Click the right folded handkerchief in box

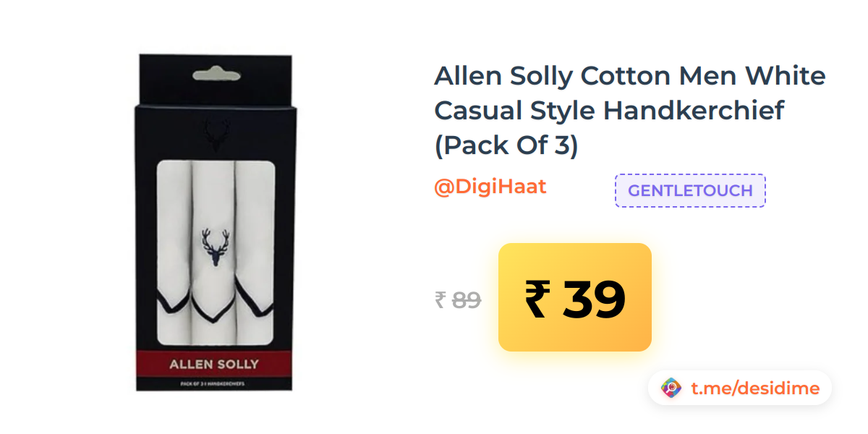pyautogui.click(x=255, y=253)
